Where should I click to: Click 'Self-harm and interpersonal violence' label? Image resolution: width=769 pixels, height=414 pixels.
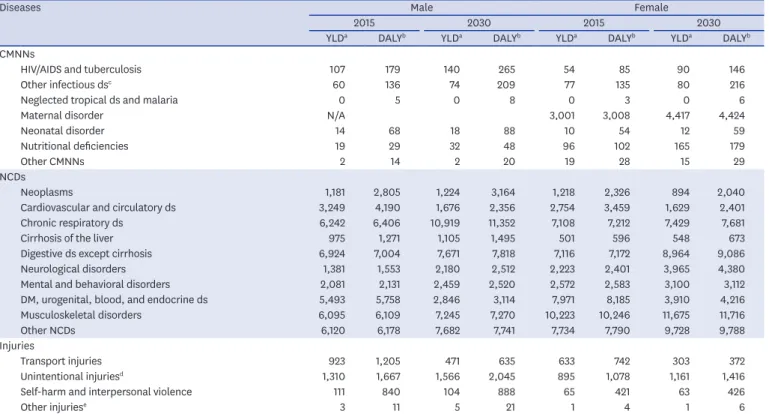tap(106, 392)
